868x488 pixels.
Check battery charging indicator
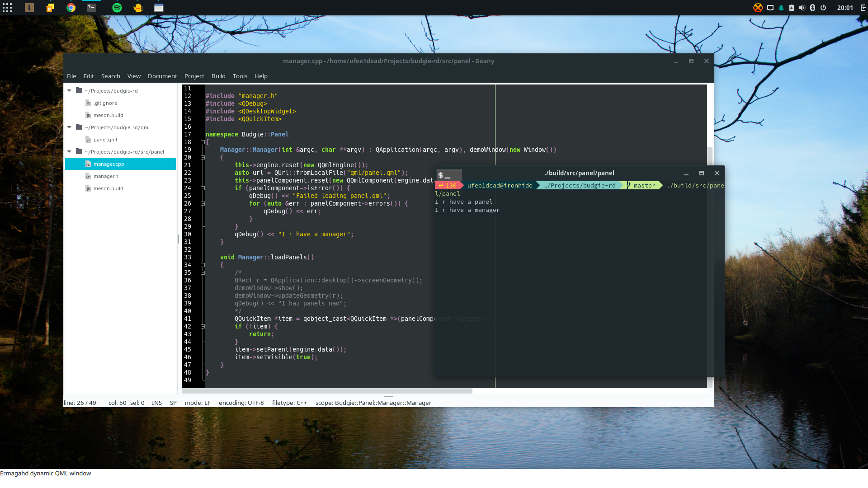click(x=792, y=8)
